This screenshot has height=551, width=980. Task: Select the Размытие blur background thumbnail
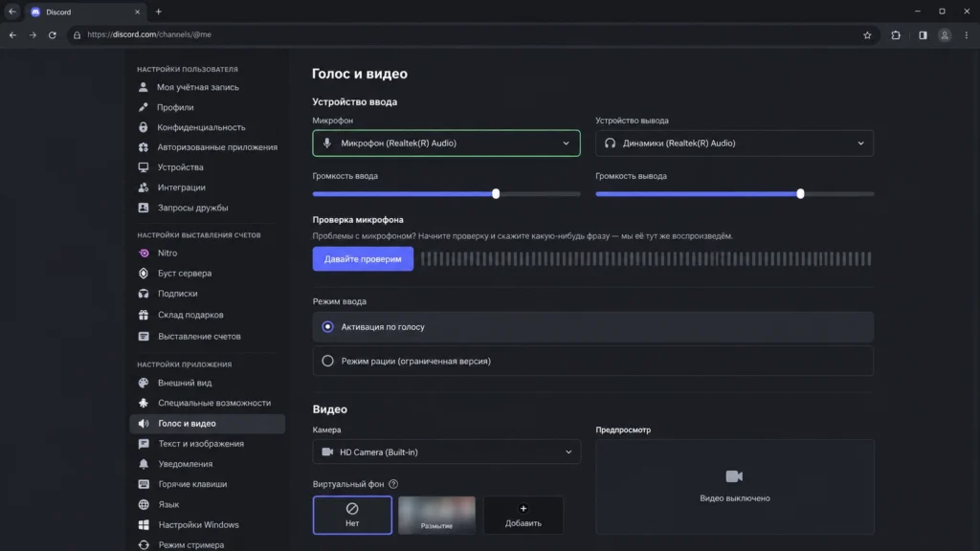click(436, 516)
